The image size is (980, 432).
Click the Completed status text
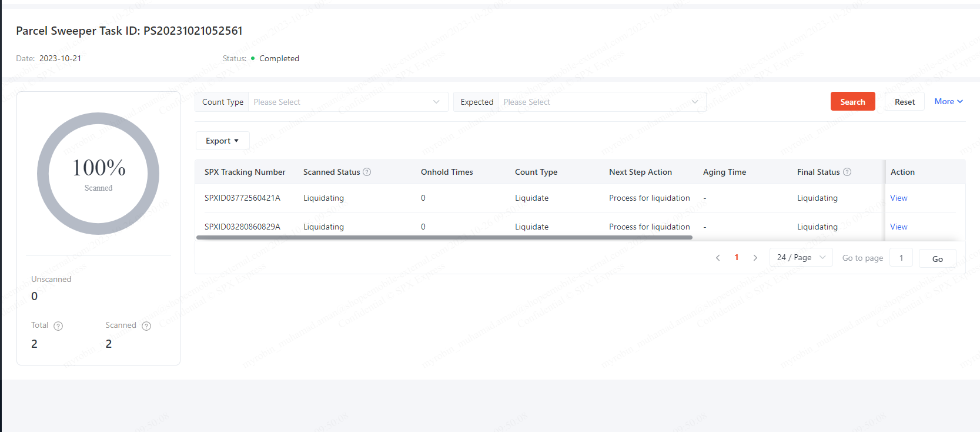(x=279, y=58)
